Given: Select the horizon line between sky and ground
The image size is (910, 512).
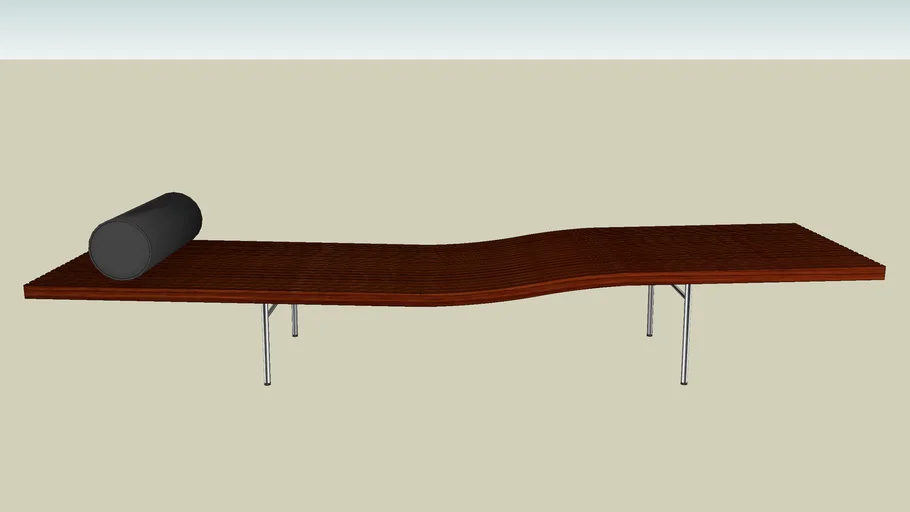Looking at the screenshot, I should (455, 59).
